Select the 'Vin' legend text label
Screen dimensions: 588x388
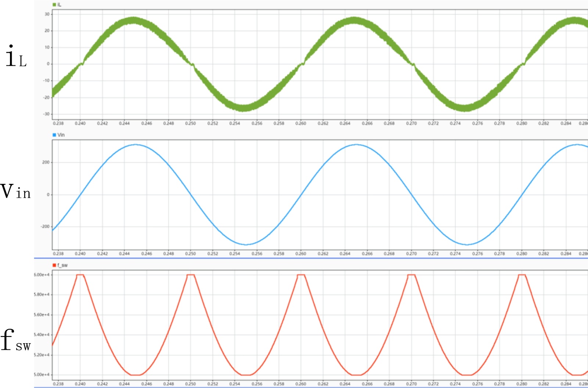pos(61,135)
